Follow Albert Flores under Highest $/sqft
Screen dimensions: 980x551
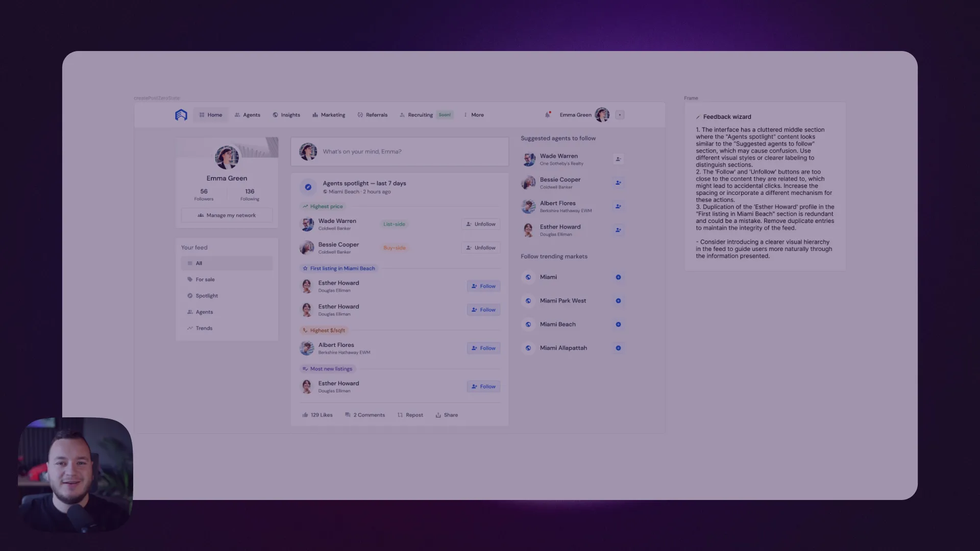(483, 348)
